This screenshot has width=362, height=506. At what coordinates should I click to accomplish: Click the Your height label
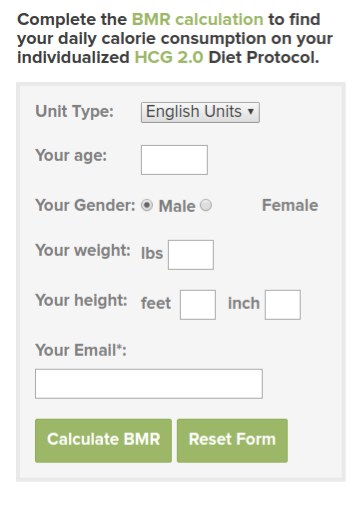pyautogui.click(x=81, y=300)
